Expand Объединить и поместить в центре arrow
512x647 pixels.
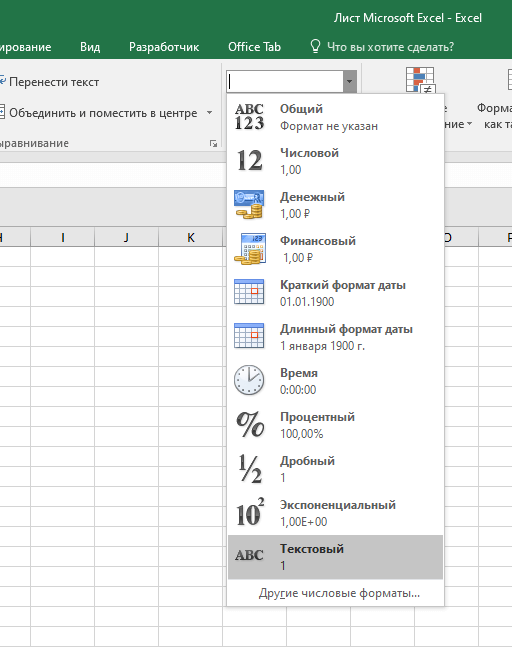[210, 113]
